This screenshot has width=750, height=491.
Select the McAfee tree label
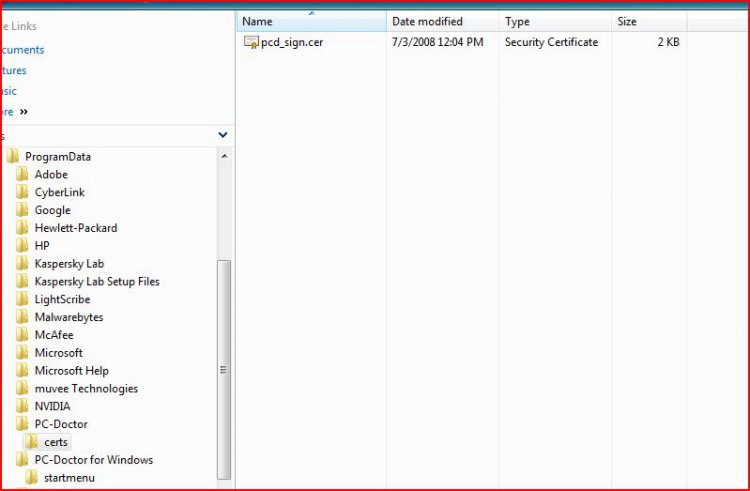click(x=54, y=335)
